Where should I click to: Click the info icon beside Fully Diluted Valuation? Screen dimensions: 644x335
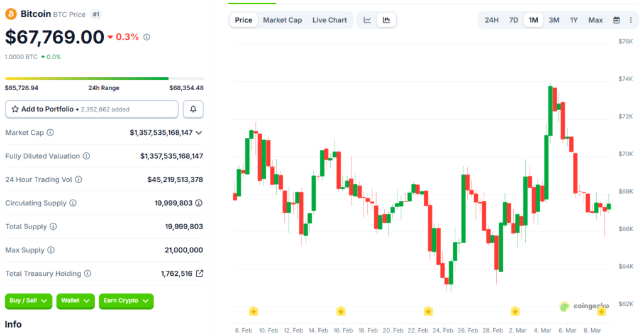[86, 156]
